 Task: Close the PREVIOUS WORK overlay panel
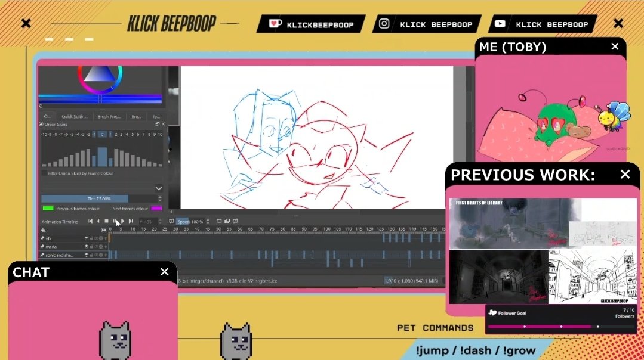coord(625,174)
